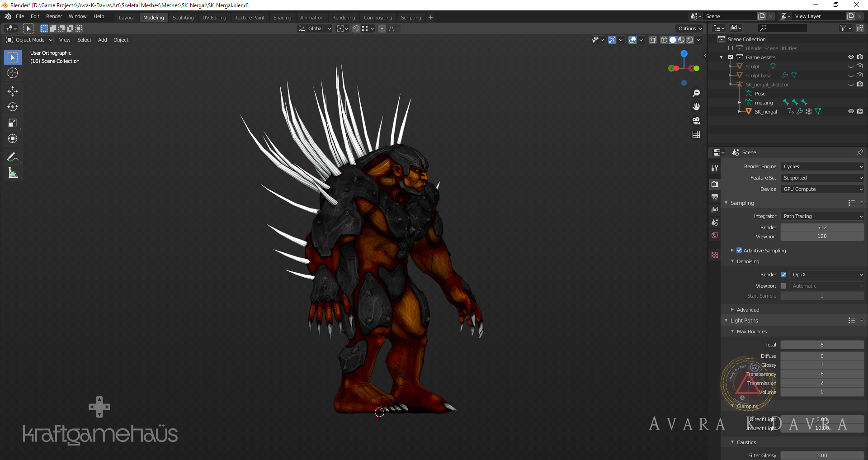Open the Device dropdown
868x460 pixels.
coord(822,189)
